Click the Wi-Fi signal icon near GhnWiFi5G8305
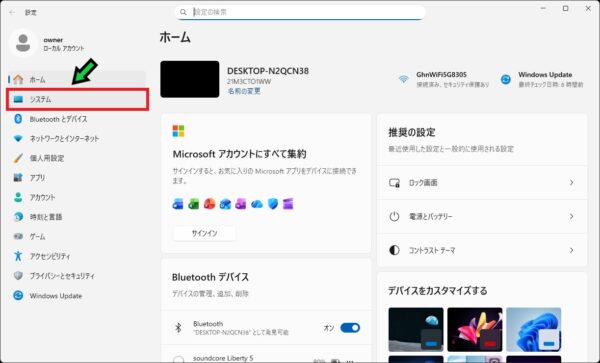Screen dimensions: 600x363 [403, 80]
